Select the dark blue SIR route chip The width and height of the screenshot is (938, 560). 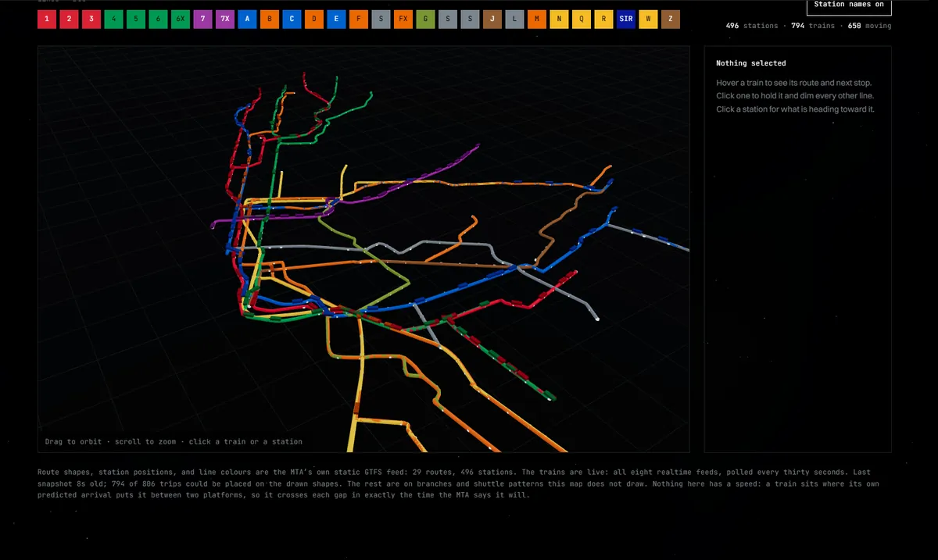626,20
